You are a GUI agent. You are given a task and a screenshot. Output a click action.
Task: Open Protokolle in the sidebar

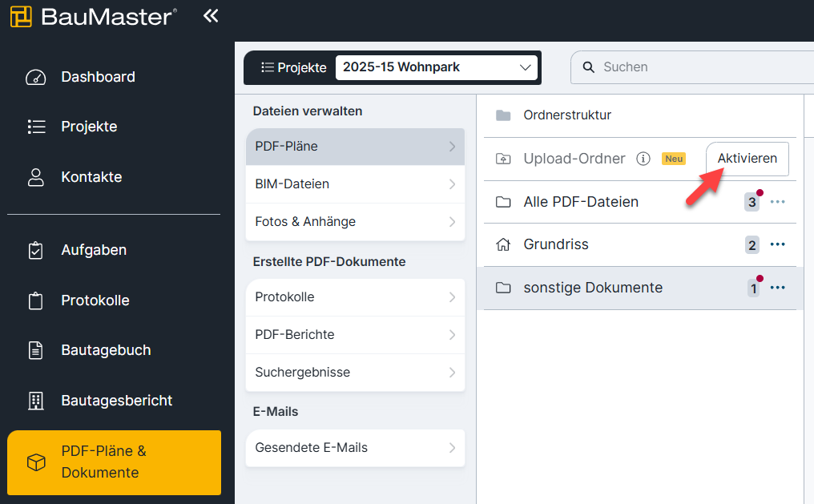95,300
